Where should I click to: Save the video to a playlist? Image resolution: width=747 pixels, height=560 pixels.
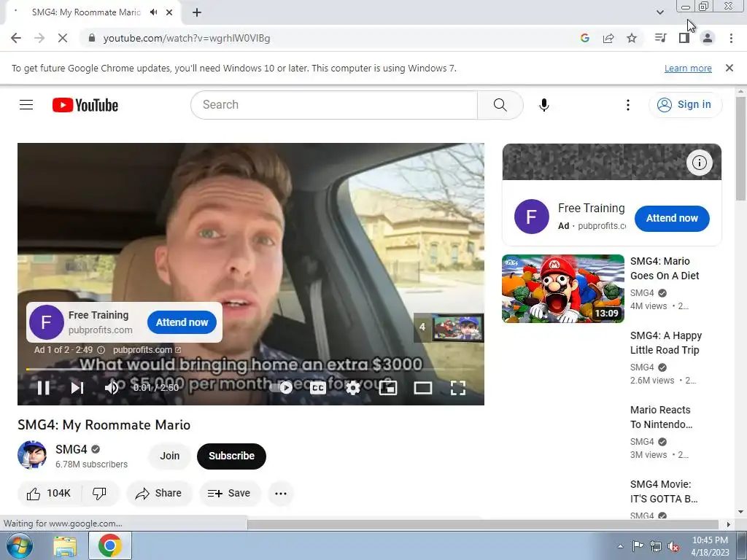coord(229,494)
